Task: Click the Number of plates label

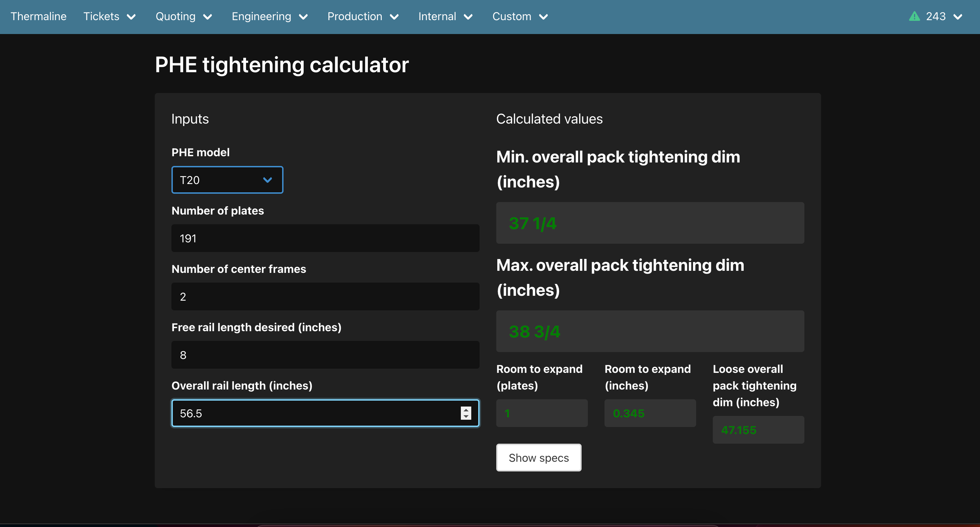Action: pyautogui.click(x=218, y=210)
